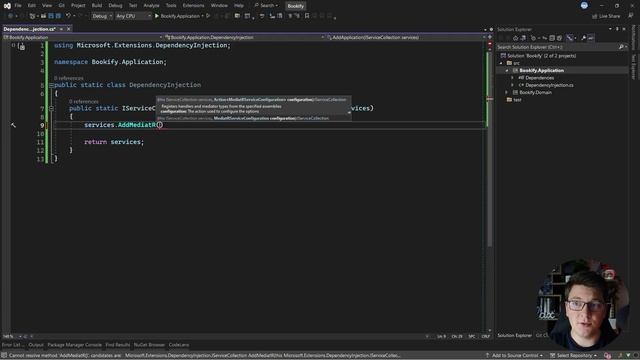This screenshot has width=640, height=360.
Task: Open the Build menu
Action: [97, 6]
